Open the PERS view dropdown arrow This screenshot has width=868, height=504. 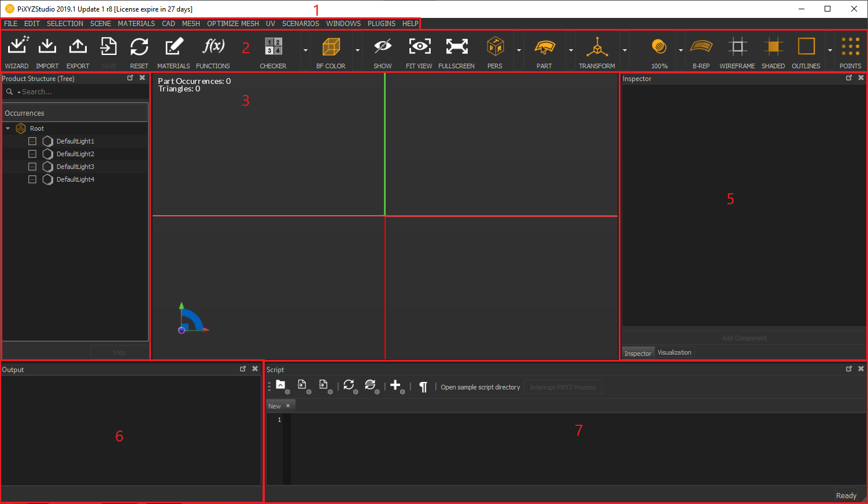pos(518,50)
